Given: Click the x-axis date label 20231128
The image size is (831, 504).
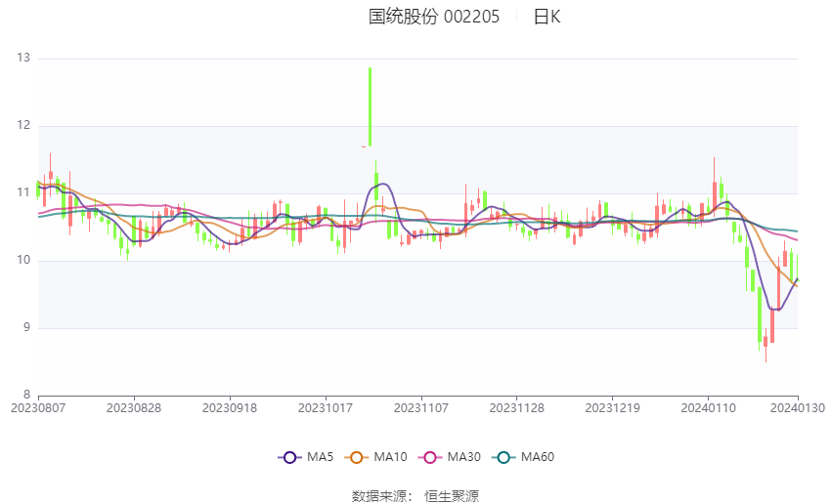Looking at the screenshot, I should tap(517, 408).
